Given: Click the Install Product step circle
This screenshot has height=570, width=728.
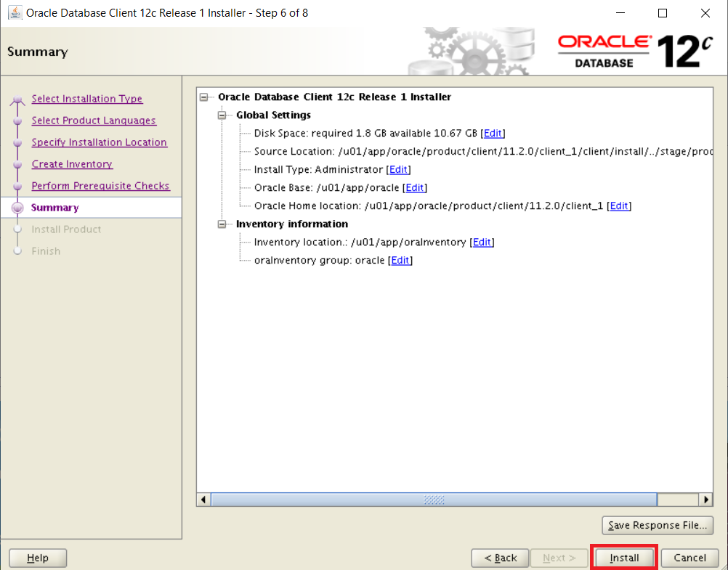Looking at the screenshot, I should point(17,229).
